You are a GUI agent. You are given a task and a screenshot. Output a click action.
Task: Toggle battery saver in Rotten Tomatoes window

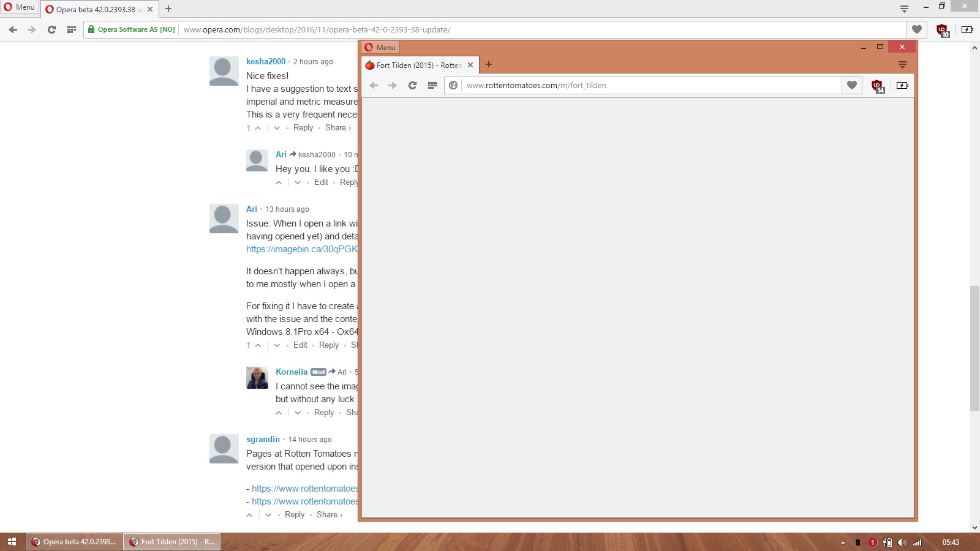[902, 85]
